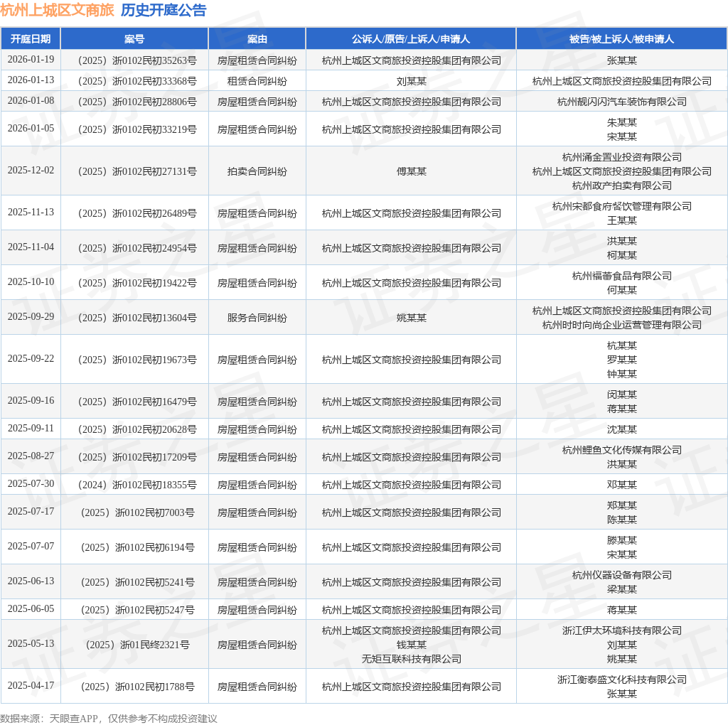The image size is (728, 725).
Task: Click 服务合同纠纷 cause cell
Action: point(257,318)
